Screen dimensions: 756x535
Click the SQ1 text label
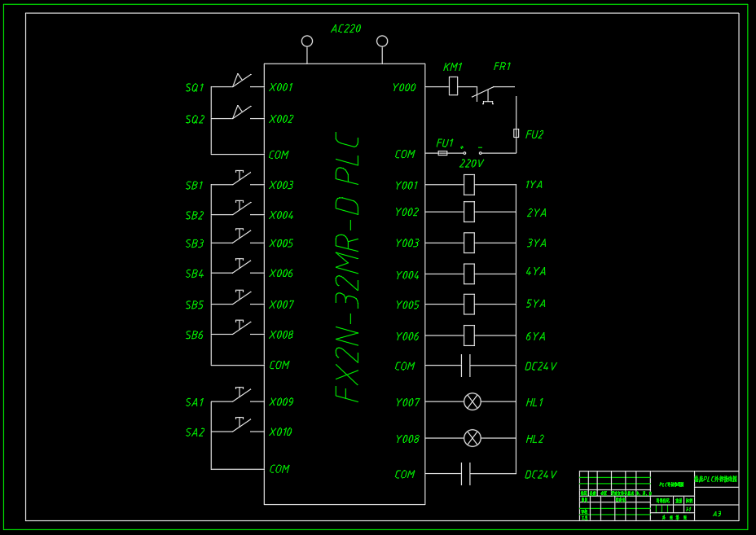(195, 88)
